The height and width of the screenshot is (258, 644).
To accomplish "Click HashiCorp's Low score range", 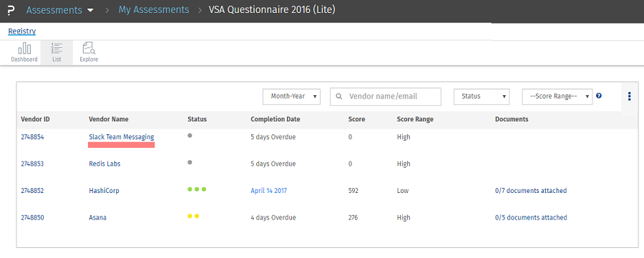I will [x=402, y=191].
